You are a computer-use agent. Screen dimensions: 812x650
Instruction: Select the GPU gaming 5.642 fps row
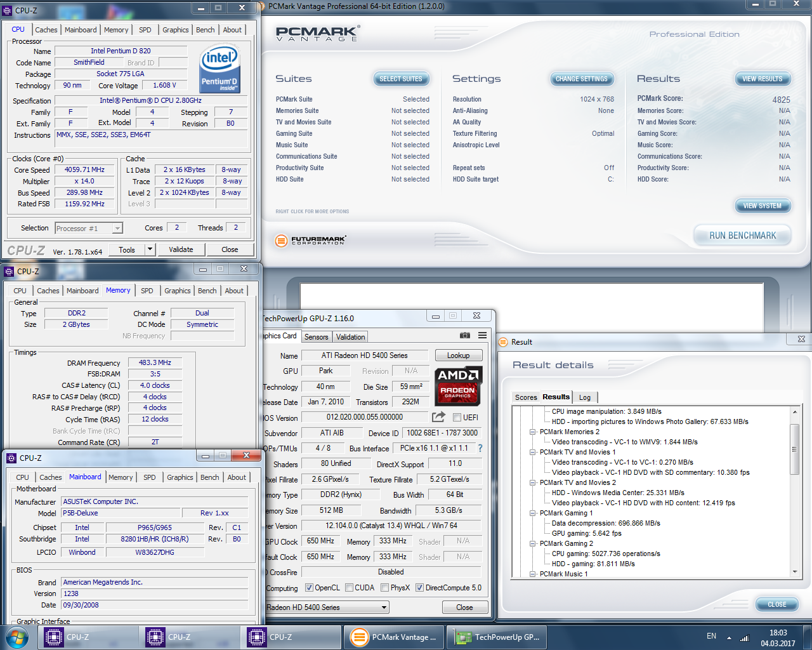click(586, 533)
